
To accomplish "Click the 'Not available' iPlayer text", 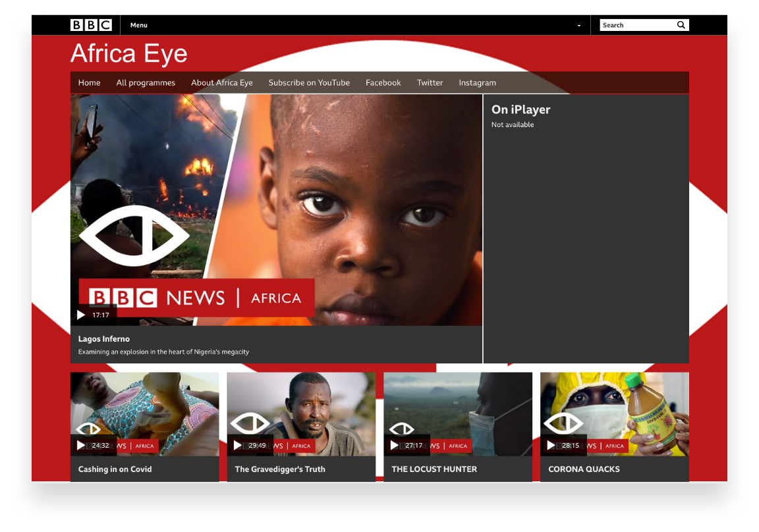I will coord(513,125).
